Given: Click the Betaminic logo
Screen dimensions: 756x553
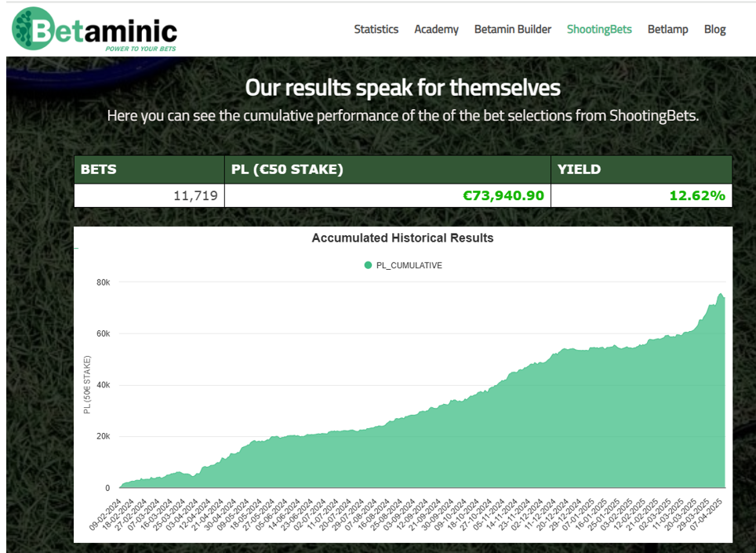Looking at the screenshot, I should tap(94, 29).
